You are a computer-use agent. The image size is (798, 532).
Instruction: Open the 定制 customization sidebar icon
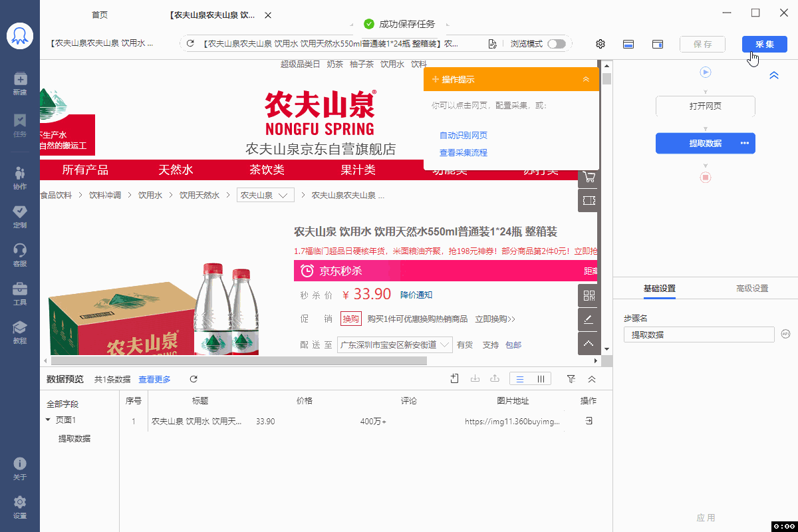point(20,216)
